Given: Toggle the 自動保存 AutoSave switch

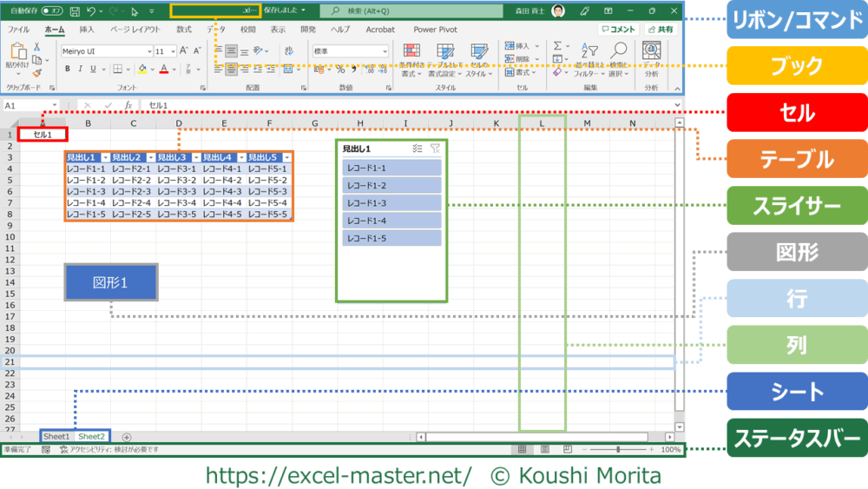Looking at the screenshot, I should [x=51, y=11].
